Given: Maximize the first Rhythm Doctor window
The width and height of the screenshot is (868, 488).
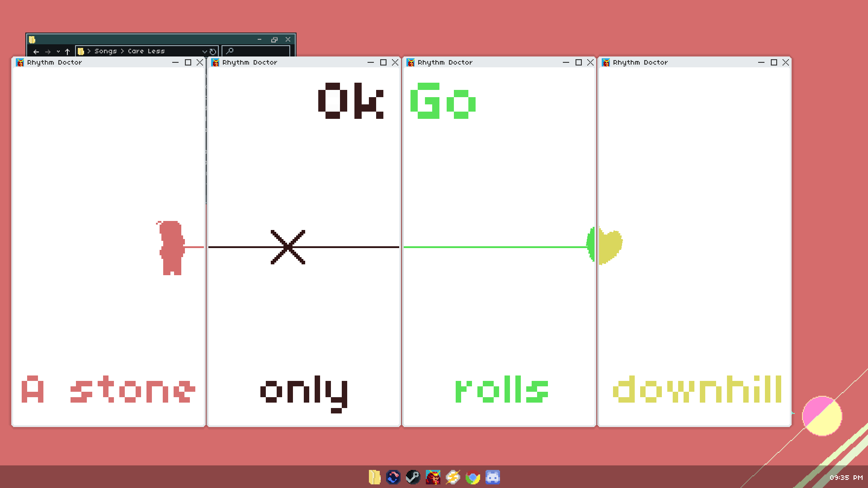Looking at the screenshot, I should click(188, 62).
